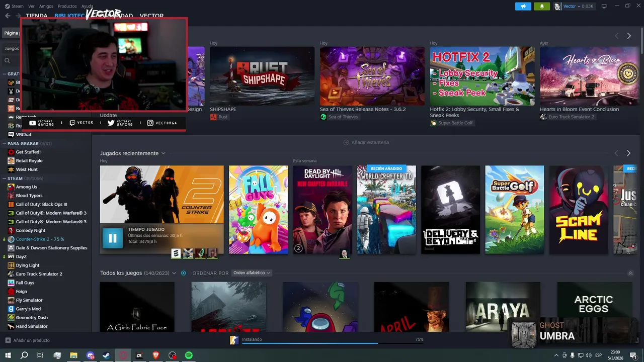Open the download icon beside Instalando
Viewport: 644px width, 362px height.
point(234,340)
